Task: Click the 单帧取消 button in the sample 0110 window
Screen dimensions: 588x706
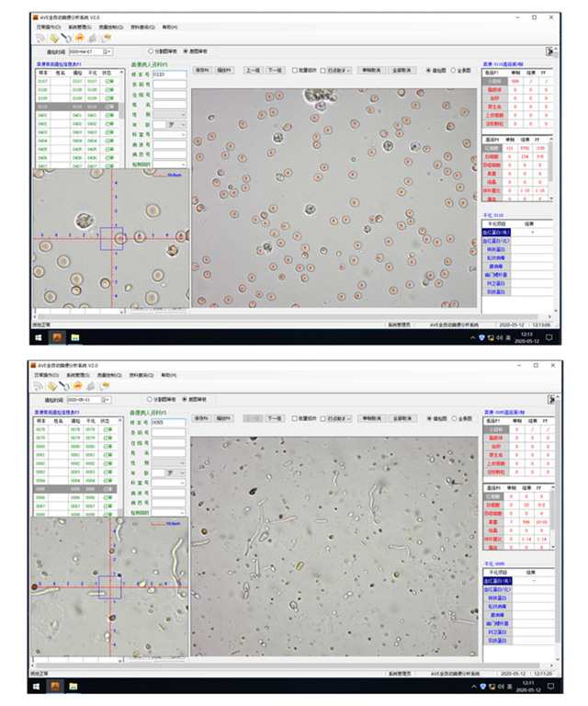Action: [x=371, y=70]
